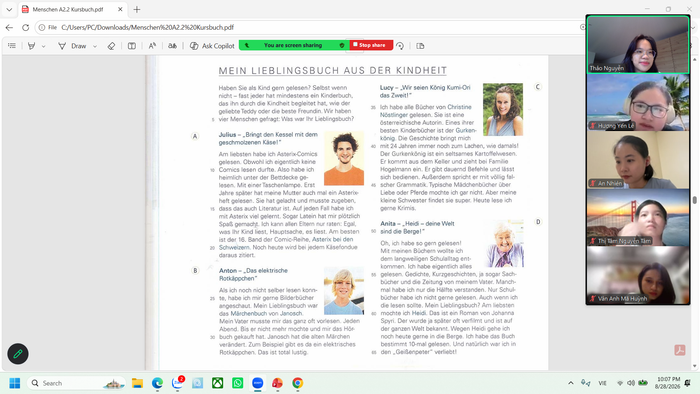The image size is (700, 394).
Task: Open the clock showing 10:07 PM
Action: point(667,383)
